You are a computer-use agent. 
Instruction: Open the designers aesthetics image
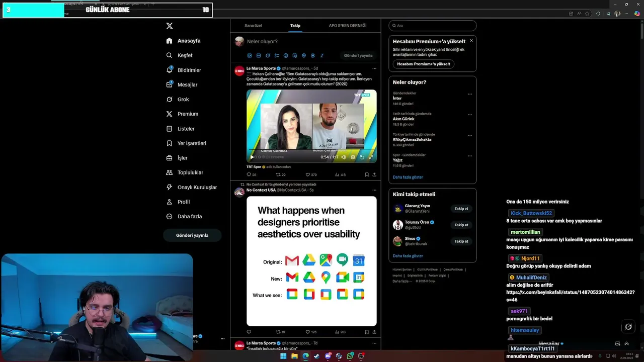coord(311,261)
